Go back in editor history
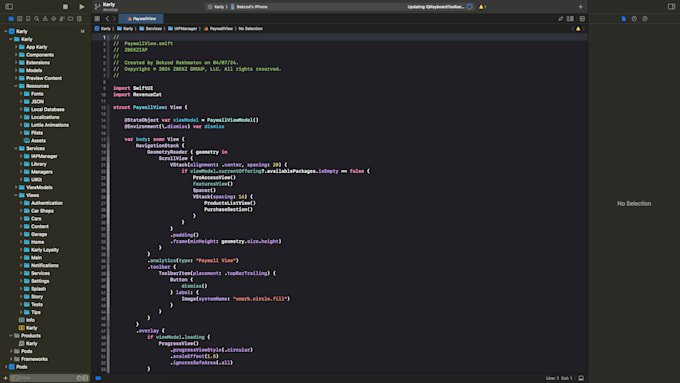680x383 pixels. point(108,19)
